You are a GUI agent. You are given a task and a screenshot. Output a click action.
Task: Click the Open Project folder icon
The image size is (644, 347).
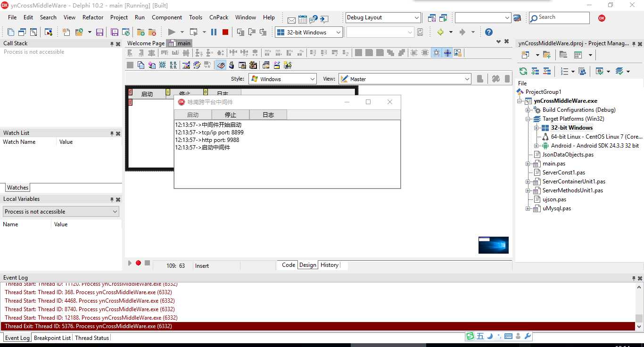[x=79, y=32]
